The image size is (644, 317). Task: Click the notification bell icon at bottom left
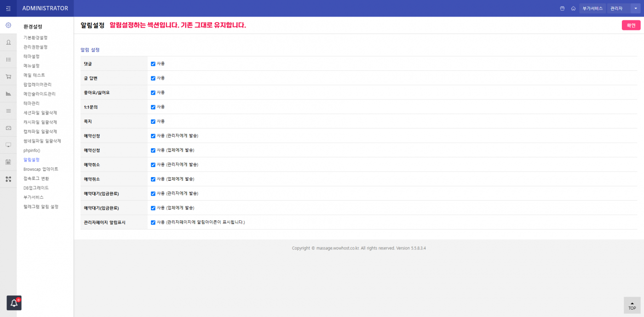coord(14,303)
